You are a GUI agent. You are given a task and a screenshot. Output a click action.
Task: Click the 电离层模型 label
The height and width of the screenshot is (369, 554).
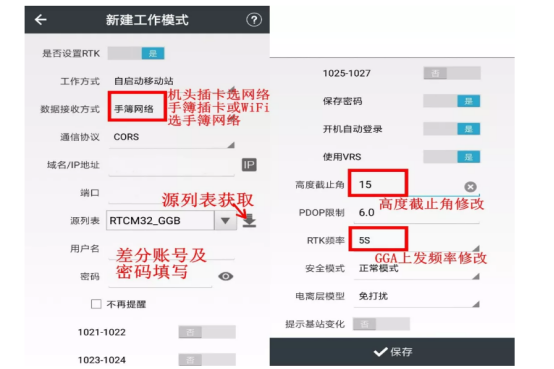pyautogui.click(x=320, y=296)
